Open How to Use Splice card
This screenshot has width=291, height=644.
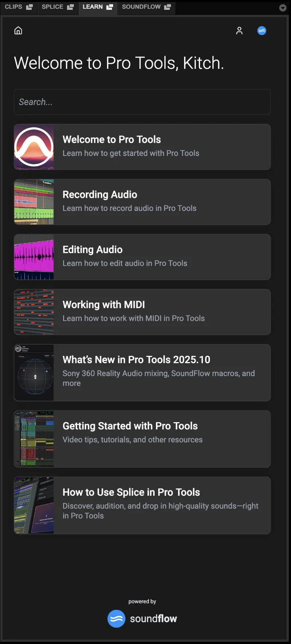pyautogui.click(x=142, y=505)
